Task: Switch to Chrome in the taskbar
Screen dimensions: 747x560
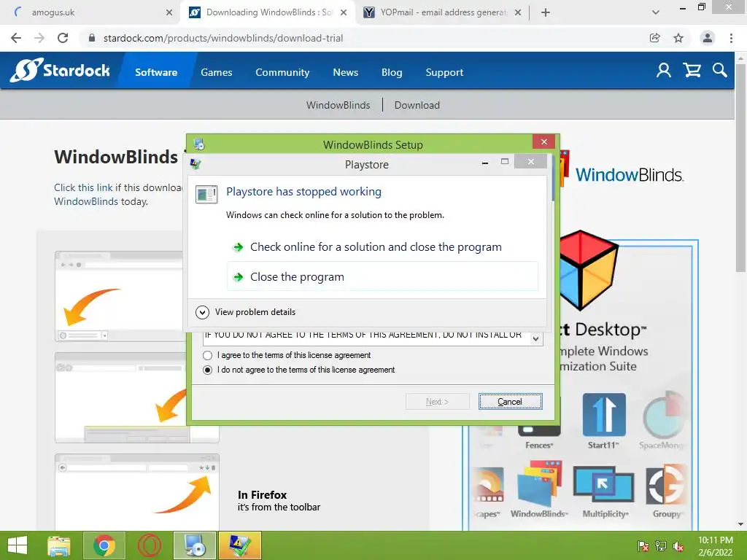Action: 104,545
